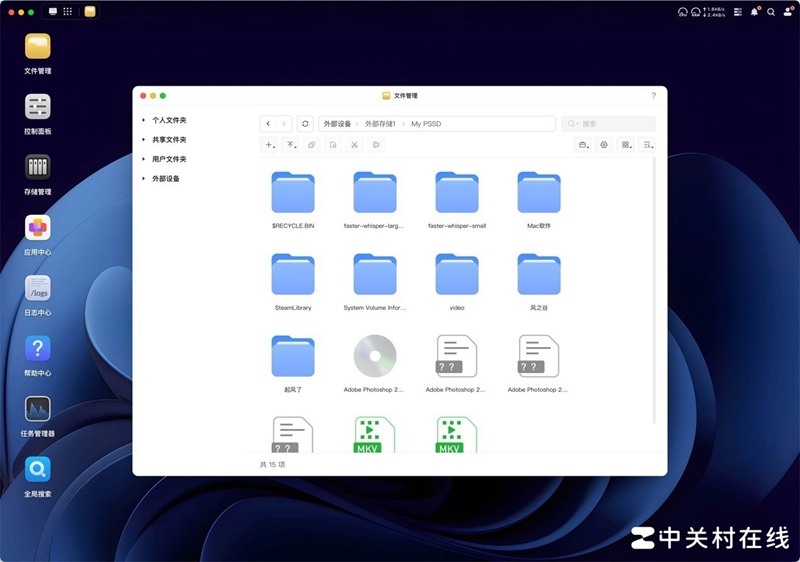Open 文件管理 desktop icon
800x562 pixels.
pos(38,46)
